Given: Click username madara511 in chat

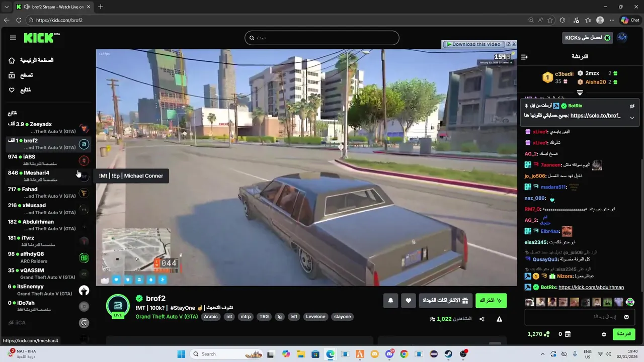Looking at the screenshot, I should coord(553,187).
